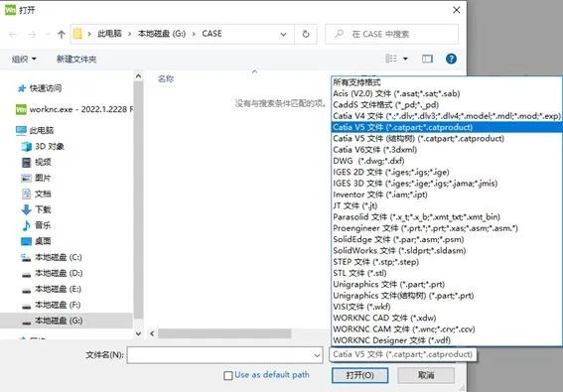Click 此电脑 in the address breadcrumb

[x=109, y=34]
